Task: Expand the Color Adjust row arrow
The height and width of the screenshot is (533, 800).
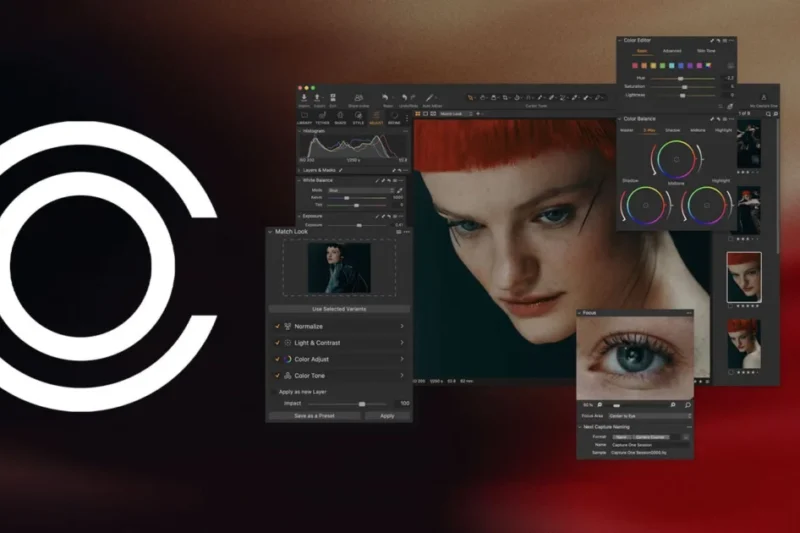Action: tap(402, 359)
